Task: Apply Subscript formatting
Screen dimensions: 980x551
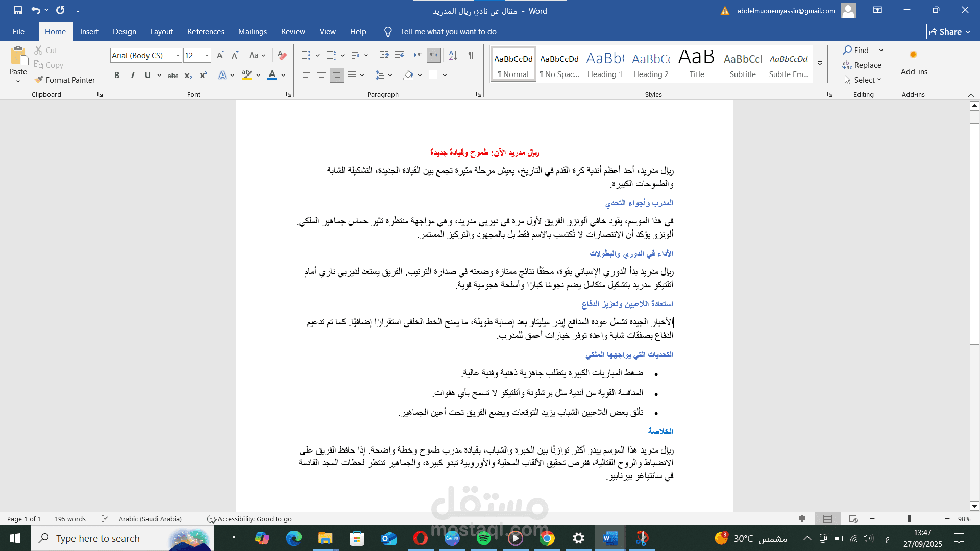Action: [188, 76]
